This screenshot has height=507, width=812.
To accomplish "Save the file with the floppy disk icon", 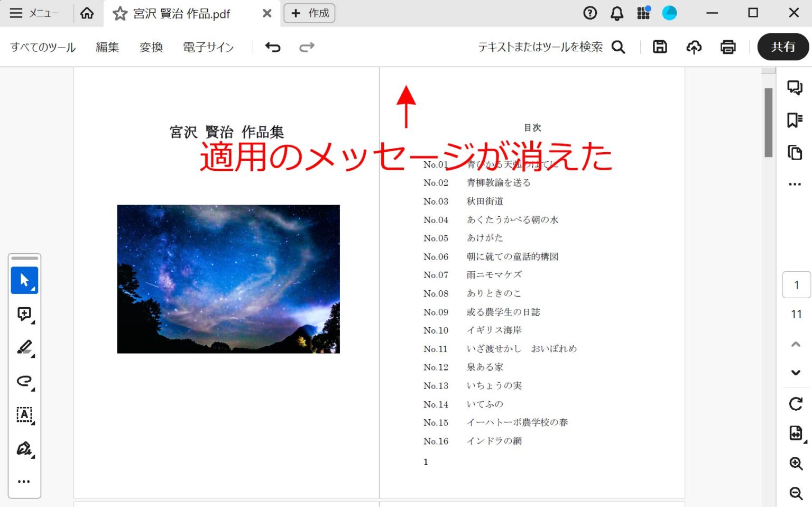I will 660,47.
